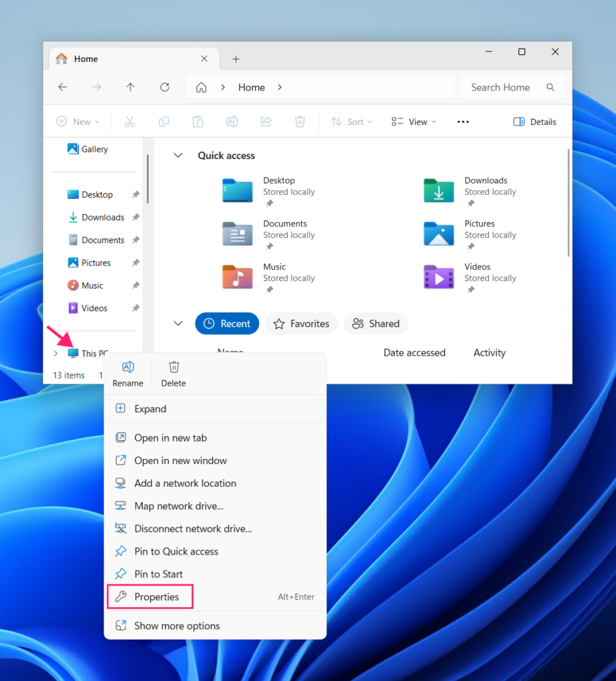The width and height of the screenshot is (616, 681).
Task: Go back with the back arrow
Action: point(63,87)
